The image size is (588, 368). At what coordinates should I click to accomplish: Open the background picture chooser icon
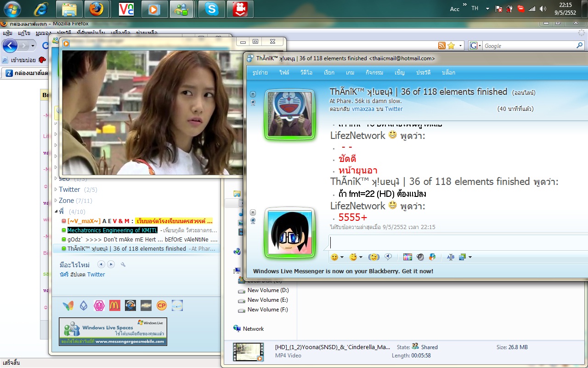point(462,257)
